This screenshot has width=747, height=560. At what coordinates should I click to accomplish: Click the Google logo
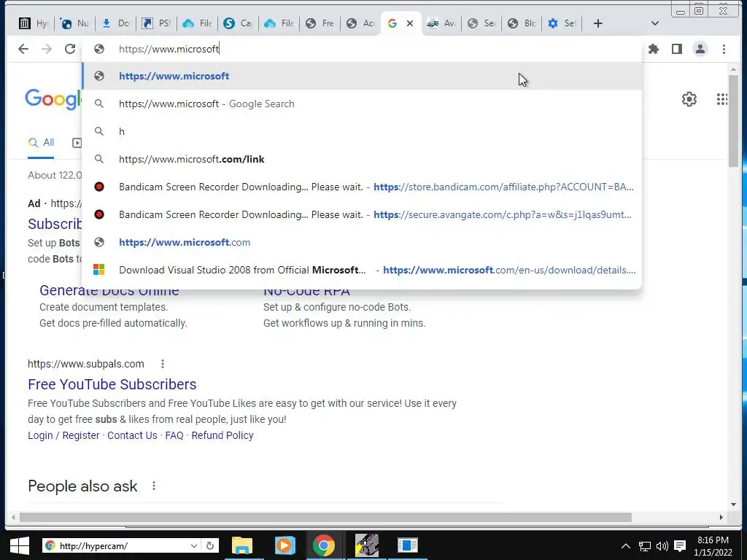tap(53, 99)
